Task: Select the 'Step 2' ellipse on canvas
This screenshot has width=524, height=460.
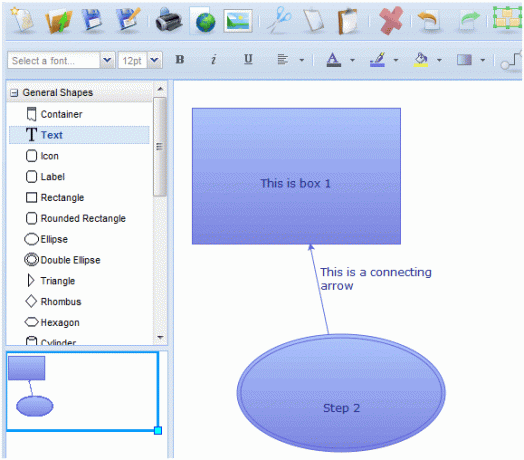Action: point(341,393)
